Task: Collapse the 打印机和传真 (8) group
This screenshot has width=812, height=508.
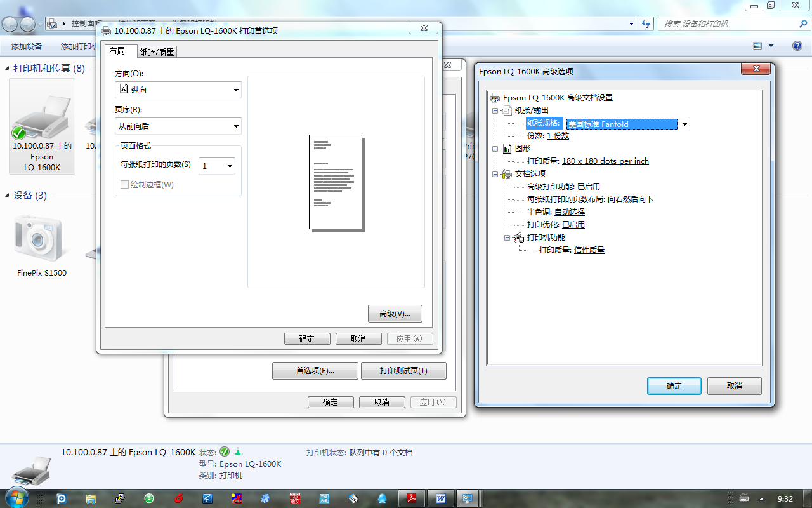Action: point(8,69)
